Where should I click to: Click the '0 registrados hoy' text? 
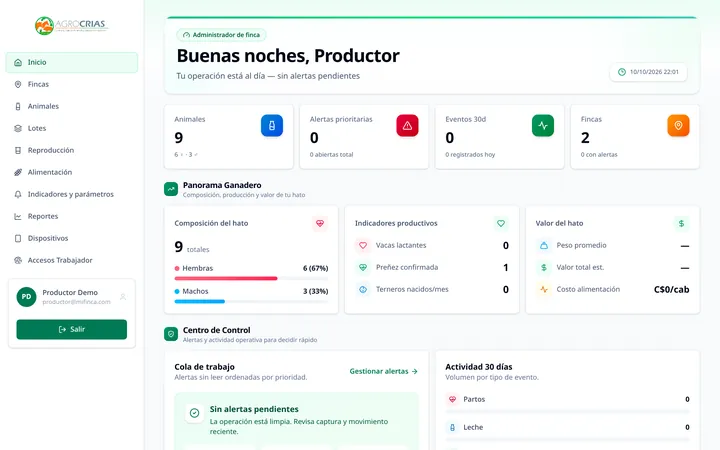click(x=470, y=155)
